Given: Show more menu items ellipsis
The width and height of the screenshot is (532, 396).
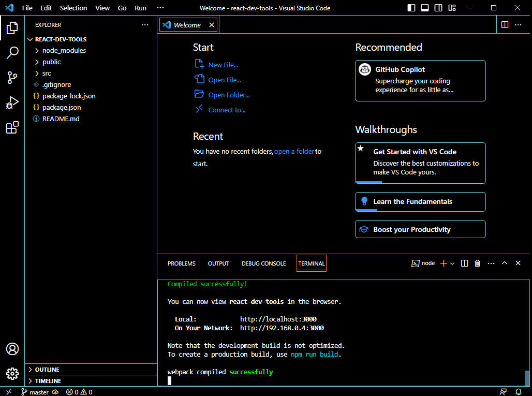Looking at the screenshot, I should [x=160, y=8].
